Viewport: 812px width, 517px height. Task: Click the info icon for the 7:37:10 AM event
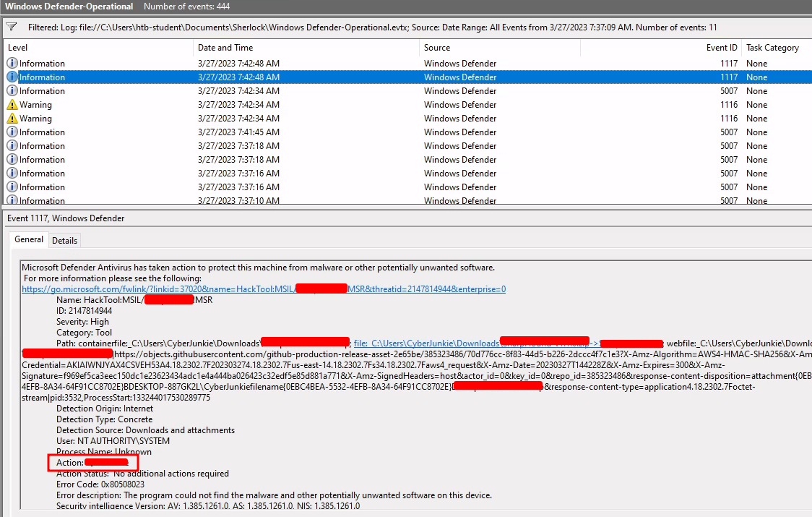[x=12, y=200]
